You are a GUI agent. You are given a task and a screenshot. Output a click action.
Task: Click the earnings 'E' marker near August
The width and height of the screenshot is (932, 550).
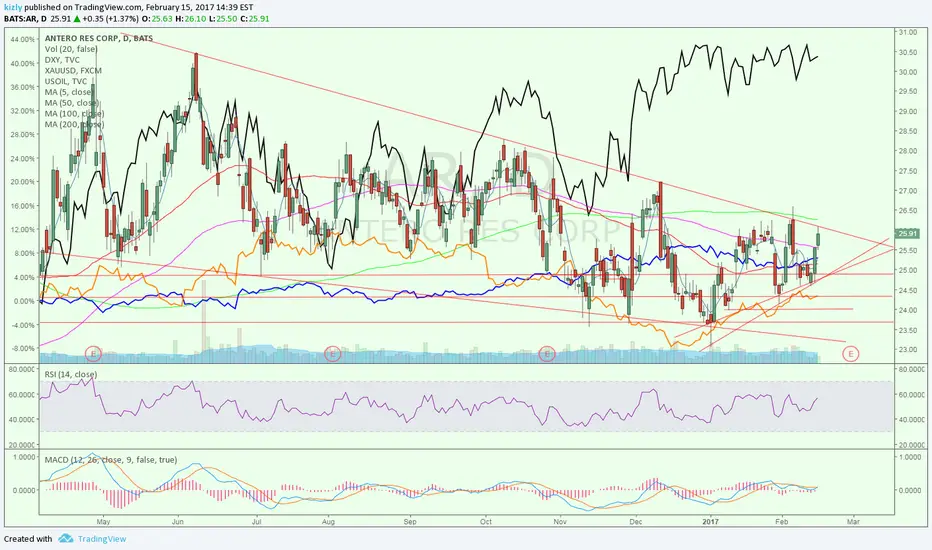[332, 354]
